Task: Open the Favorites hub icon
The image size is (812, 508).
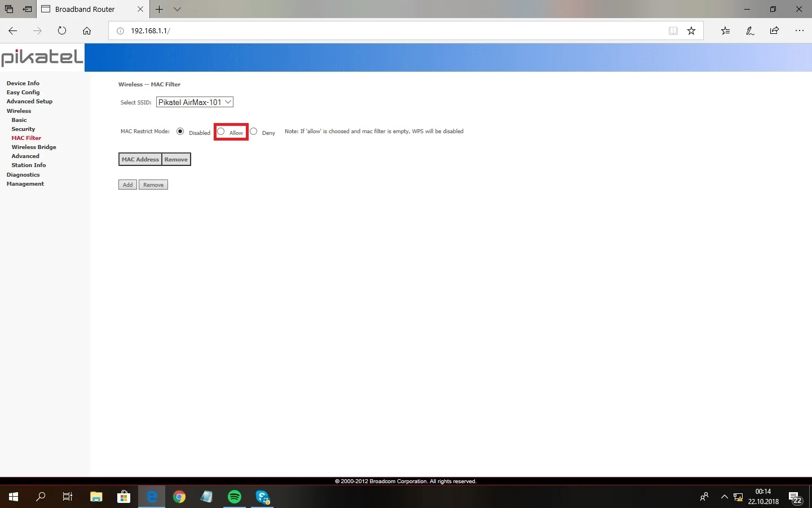Action: point(726,31)
